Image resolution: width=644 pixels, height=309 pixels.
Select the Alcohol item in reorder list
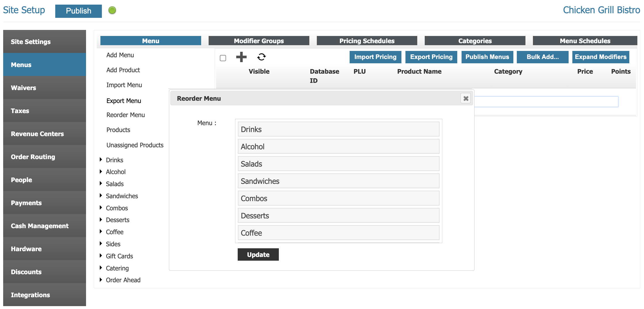338,146
